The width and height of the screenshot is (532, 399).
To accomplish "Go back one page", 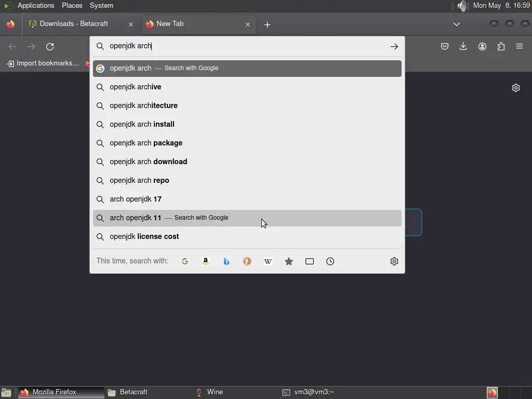I will (12, 46).
